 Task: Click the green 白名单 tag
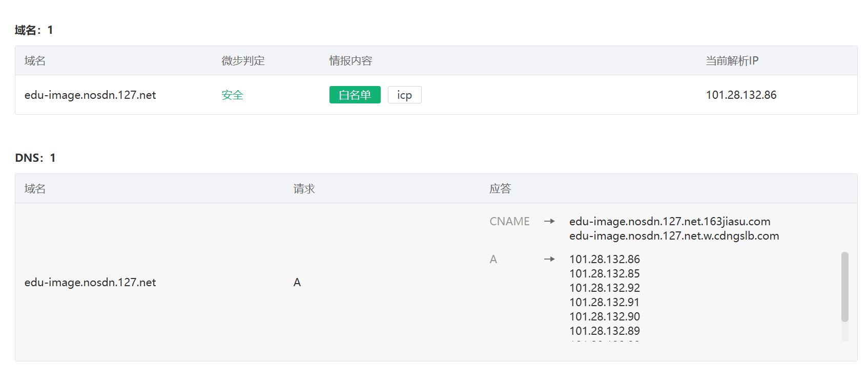point(355,95)
